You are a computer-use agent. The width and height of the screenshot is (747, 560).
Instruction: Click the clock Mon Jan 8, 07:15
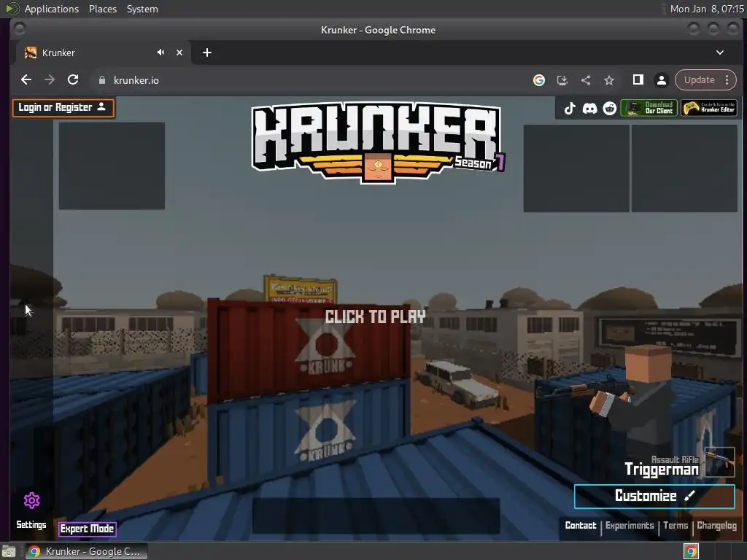(x=707, y=9)
